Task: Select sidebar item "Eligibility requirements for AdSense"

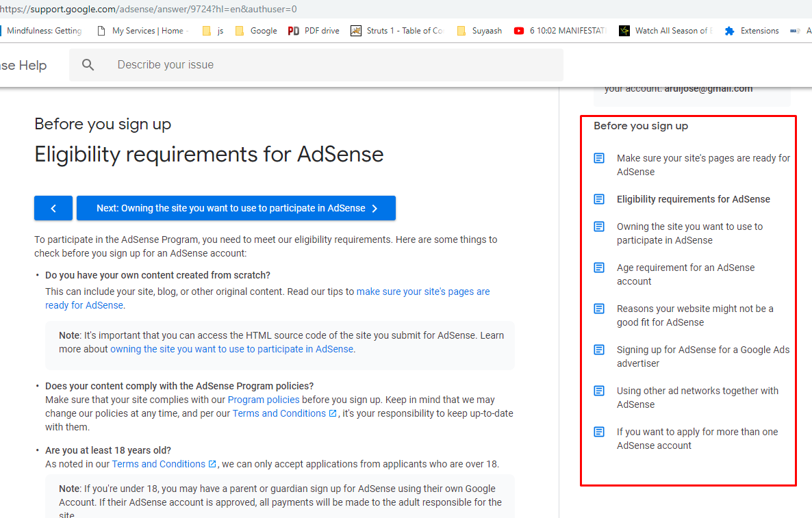Action: pyautogui.click(x=694, y=199)
